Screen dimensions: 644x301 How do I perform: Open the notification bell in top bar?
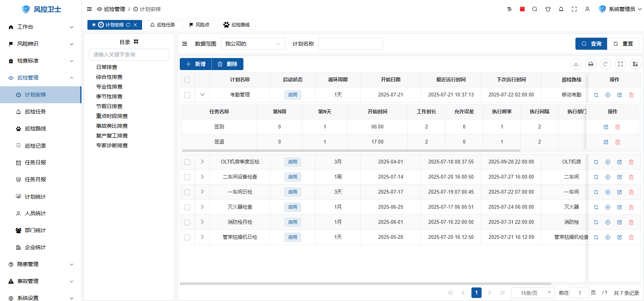(x=561, y=9)
